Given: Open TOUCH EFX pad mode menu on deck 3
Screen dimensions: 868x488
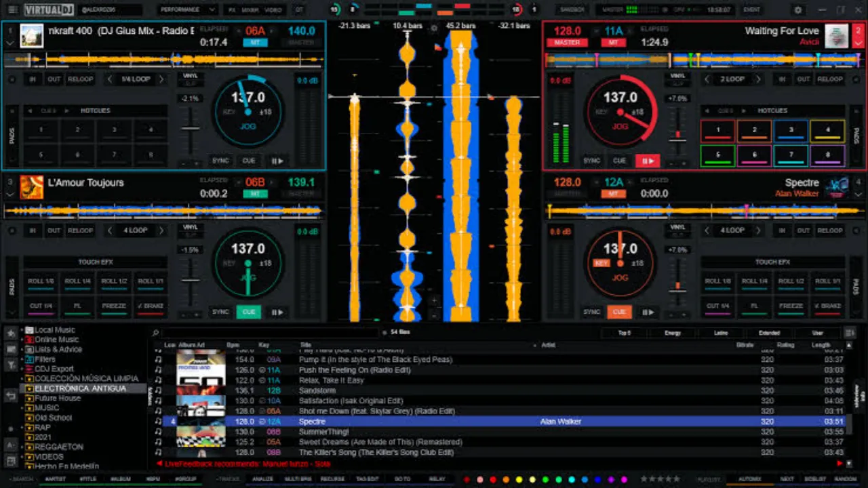Looking at the screenshot, I should pyautogui.click(x=95, y=262).
